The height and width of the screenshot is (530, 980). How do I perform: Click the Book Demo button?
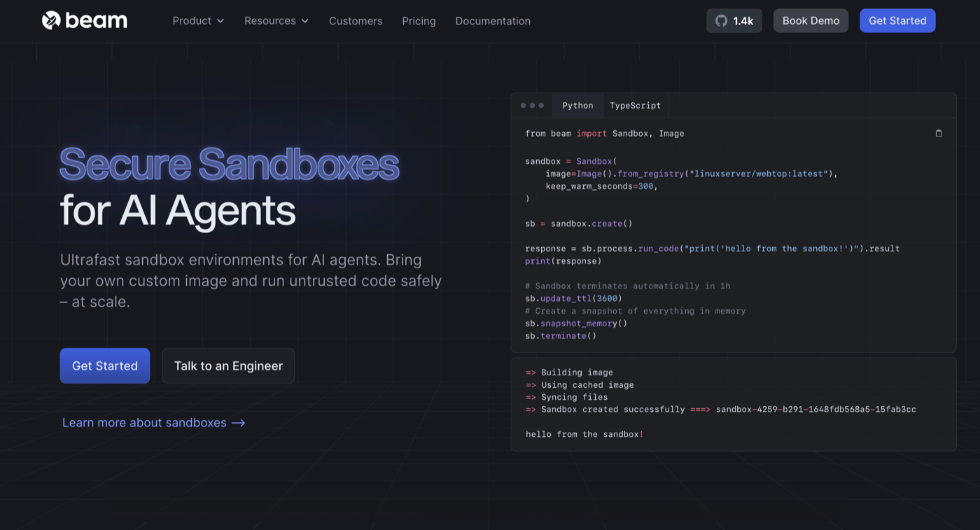(x=811, y=21)
